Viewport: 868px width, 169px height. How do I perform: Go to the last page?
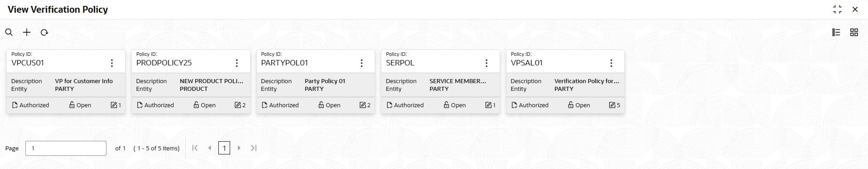click(x=254, y=148)
